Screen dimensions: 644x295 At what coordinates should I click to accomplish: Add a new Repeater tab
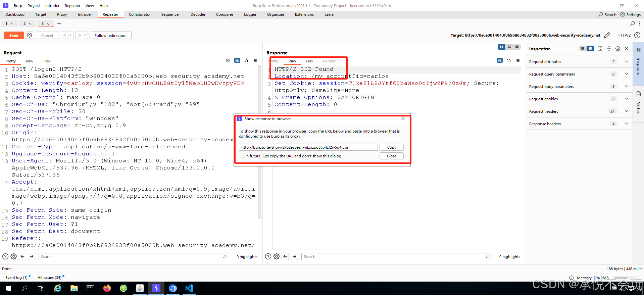[59, 23]
